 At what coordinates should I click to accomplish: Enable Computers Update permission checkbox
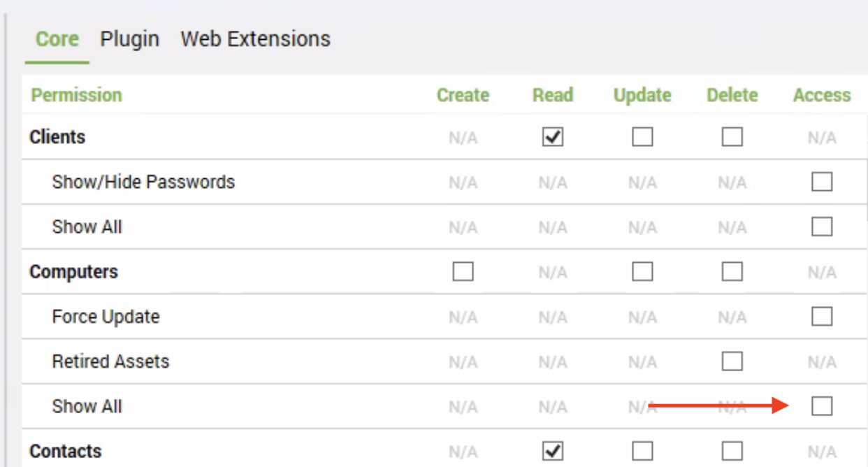tap(642, 271)
